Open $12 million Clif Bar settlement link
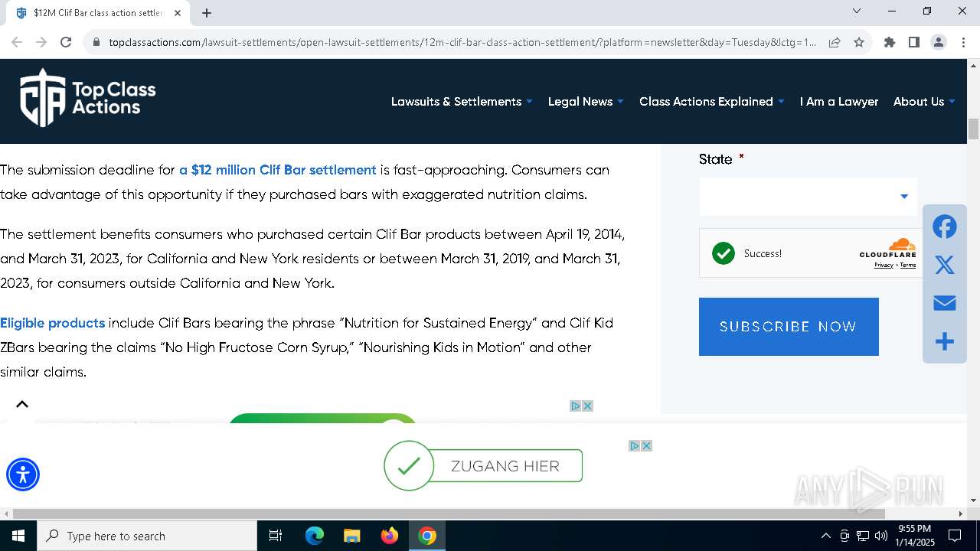980x551 pixels. coord(278,170)
